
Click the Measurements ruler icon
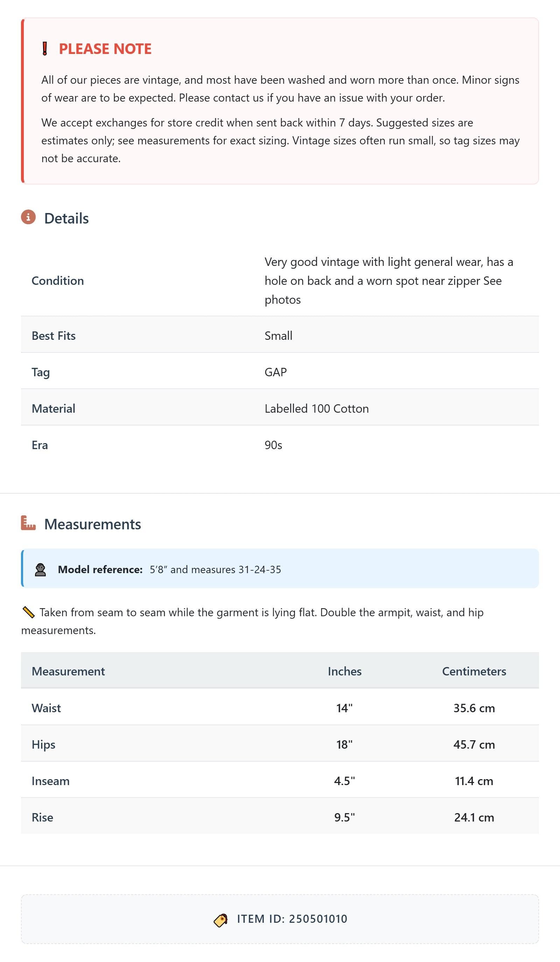click(x=28, y=523)
